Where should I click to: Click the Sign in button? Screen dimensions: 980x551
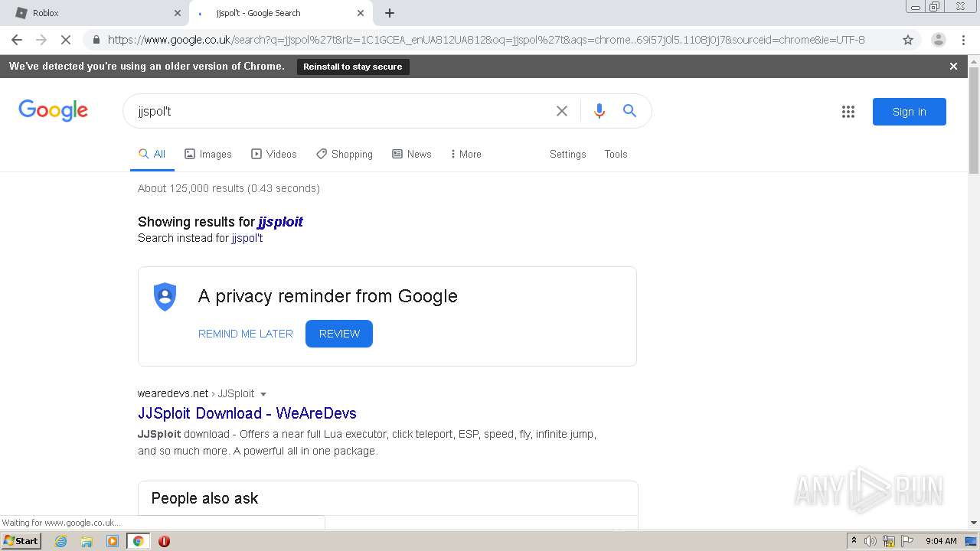click(909, 112)
